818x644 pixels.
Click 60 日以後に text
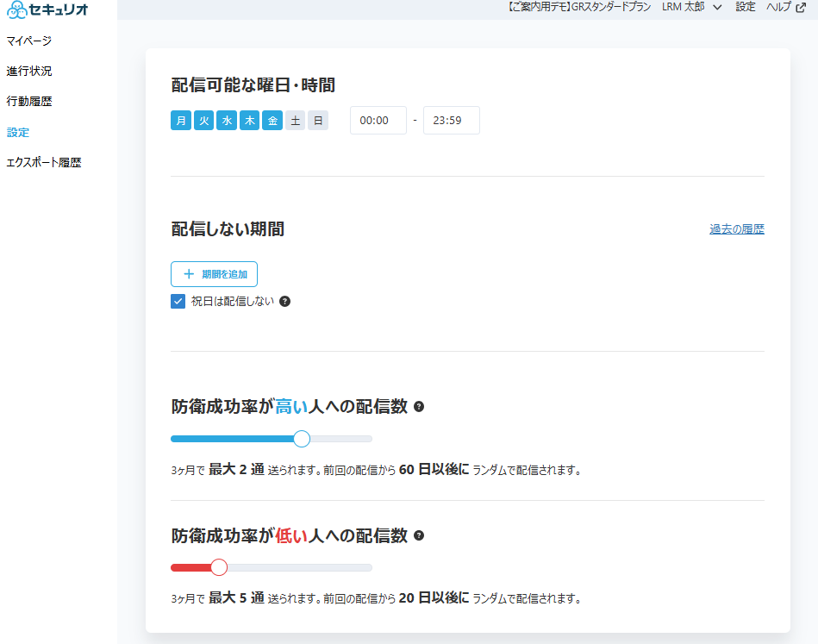(x=434, y=470)
